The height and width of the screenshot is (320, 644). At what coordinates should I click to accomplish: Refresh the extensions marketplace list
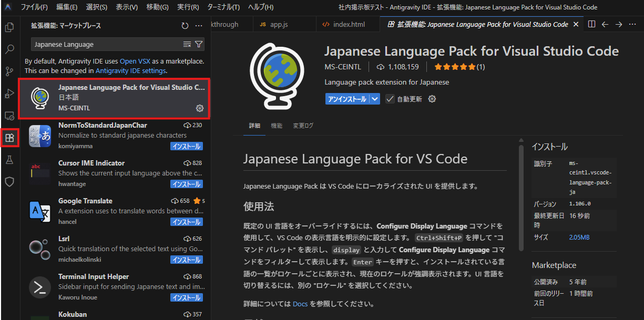tap(185, 26)
